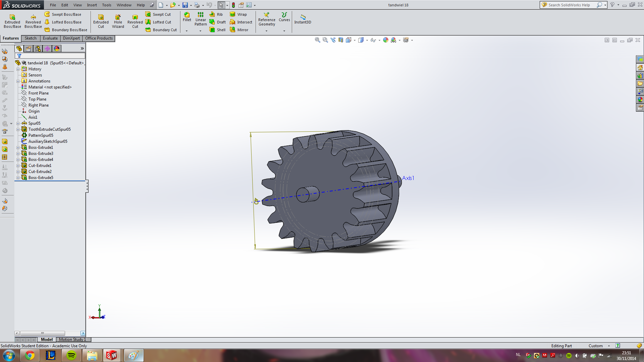Screen dimensions: 644x362
Task: Open Appearances task pane tab
Action: click(x=640, y=99)
